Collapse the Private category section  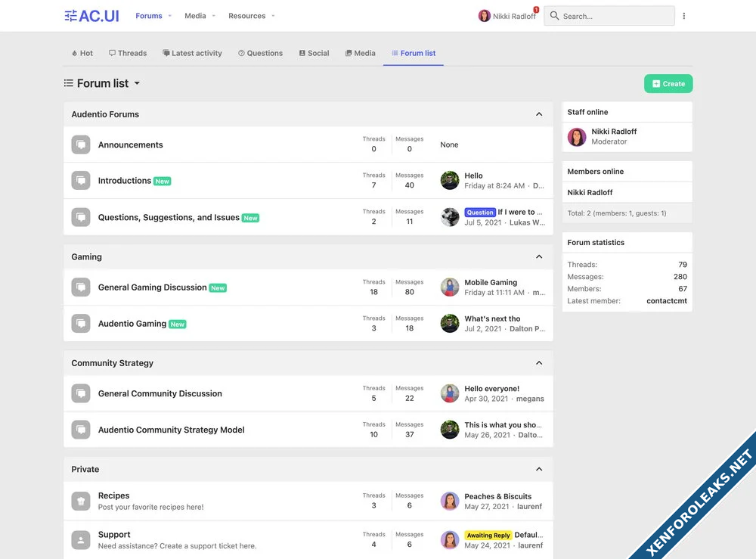(539, 469)
